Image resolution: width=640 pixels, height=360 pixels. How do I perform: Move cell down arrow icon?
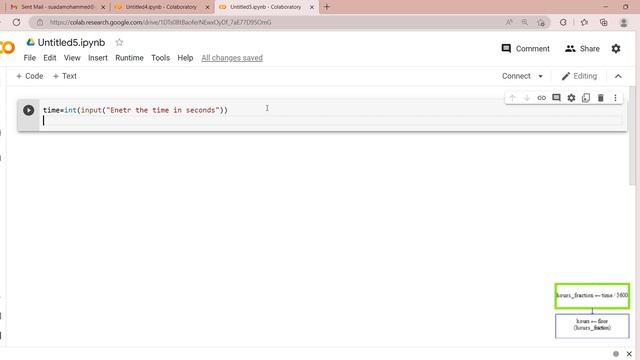coord(527,98)
